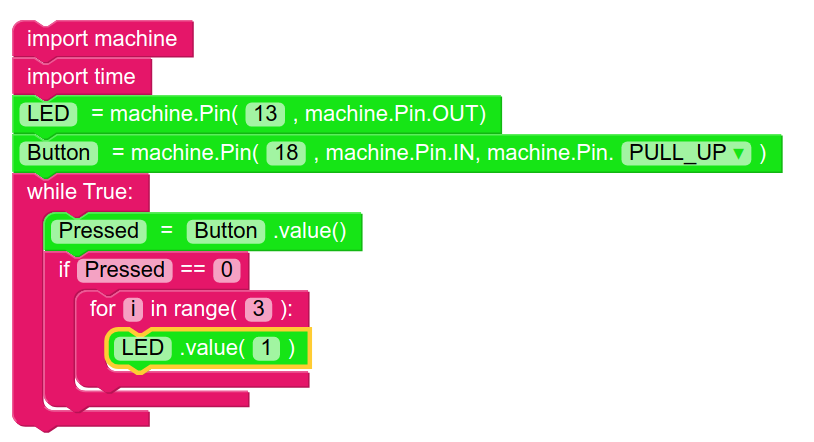Click LED field in highlighted block
This screenshot has width=814, height=442.
pyautogui.click(x=141, y=348)
